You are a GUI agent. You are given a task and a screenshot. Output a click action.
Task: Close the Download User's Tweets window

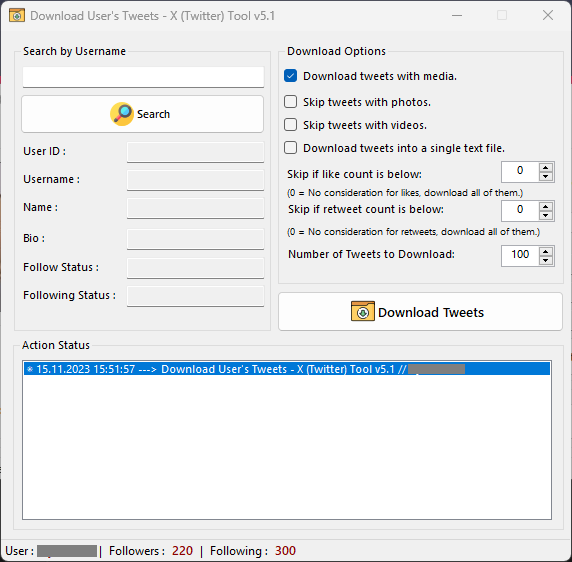tap(548, 15)
